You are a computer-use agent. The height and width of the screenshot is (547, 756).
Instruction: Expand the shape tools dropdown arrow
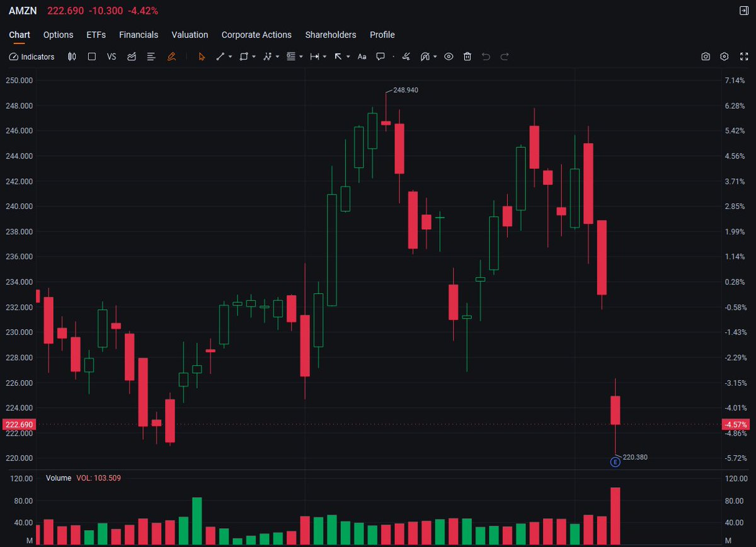click(254, 57)
